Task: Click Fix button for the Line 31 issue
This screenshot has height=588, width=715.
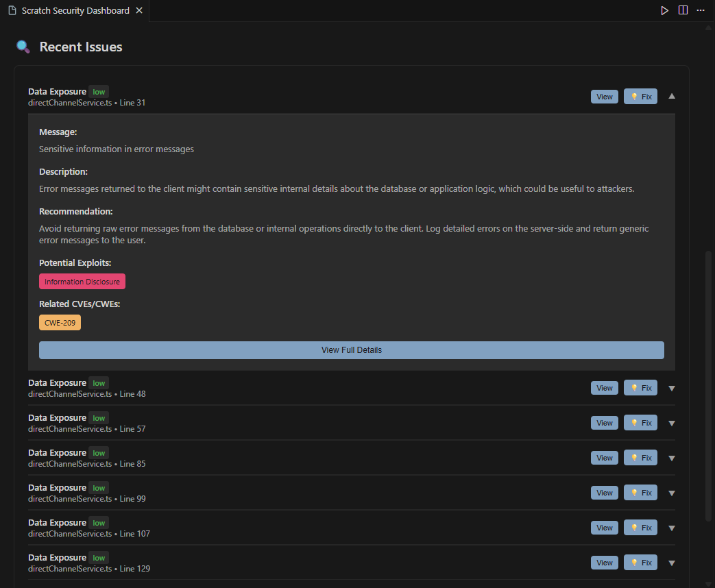Action: tap(640, 96)
